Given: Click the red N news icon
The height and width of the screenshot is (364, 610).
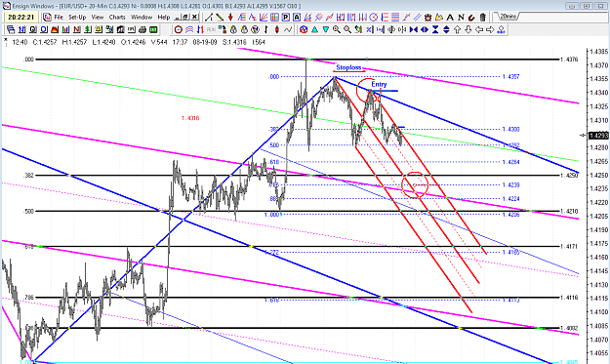Looking at the screenshot, I should pos(77,29).
